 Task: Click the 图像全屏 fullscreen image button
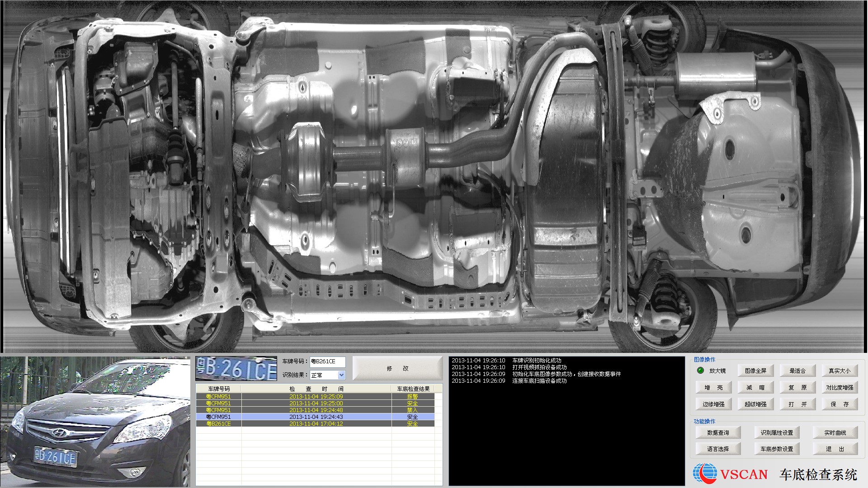pos(755,371)
